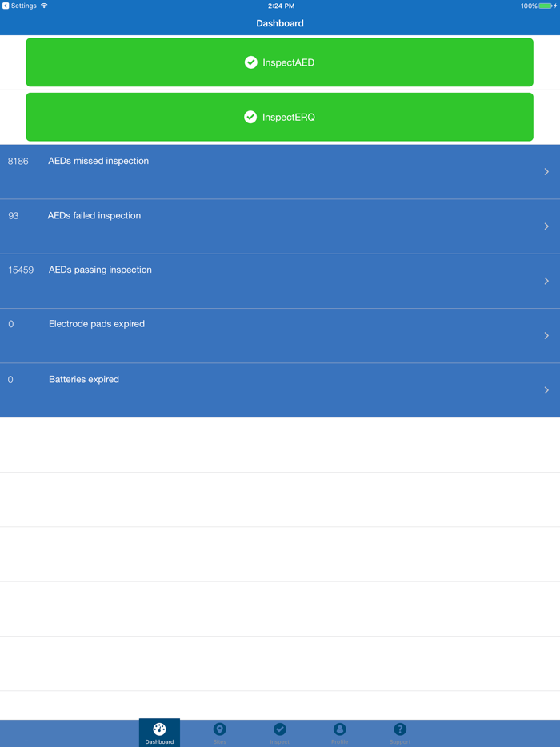The image size is (560, 747).
Task: Click the Dashboard title in header
Action: point(280,23)
